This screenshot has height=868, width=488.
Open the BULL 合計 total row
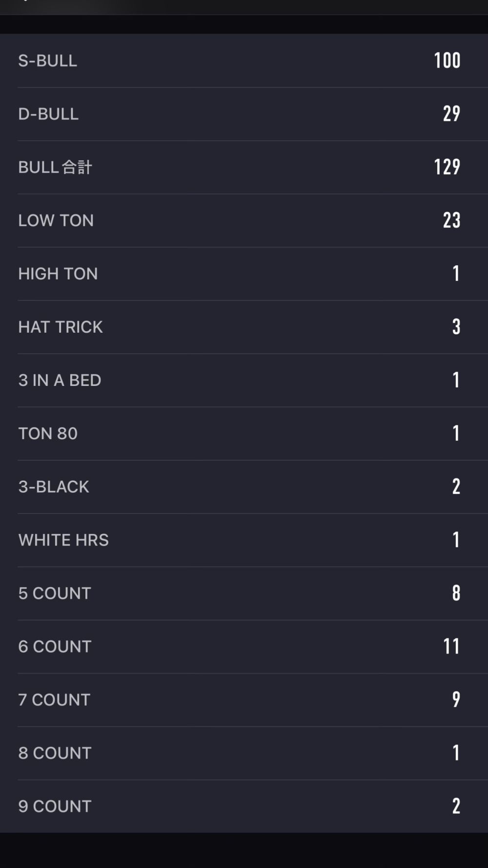[55, 167]
